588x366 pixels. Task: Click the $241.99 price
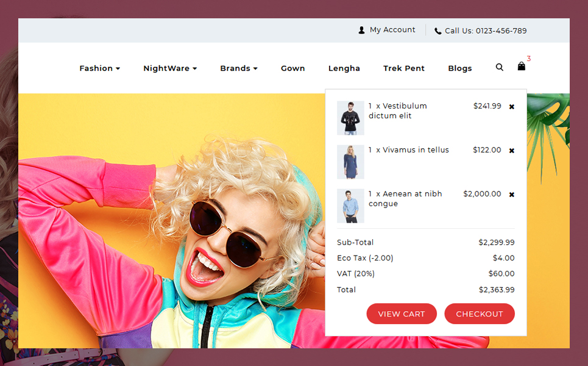click(487, 106)
